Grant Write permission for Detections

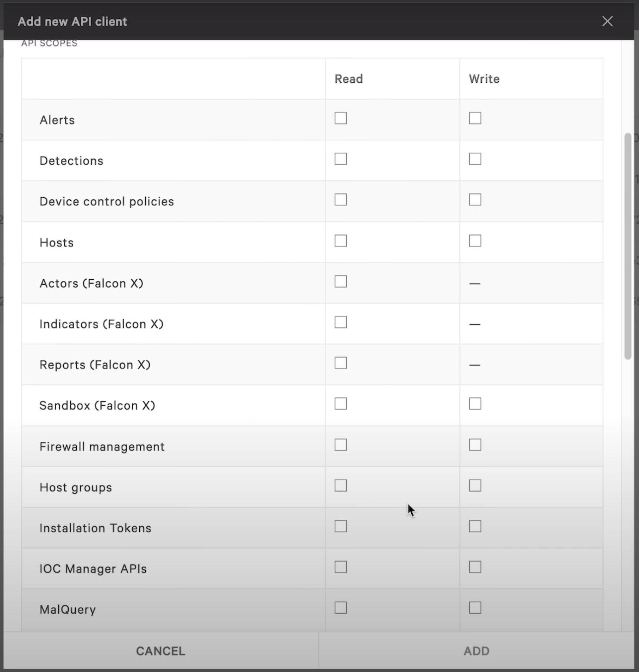point(475,159)
